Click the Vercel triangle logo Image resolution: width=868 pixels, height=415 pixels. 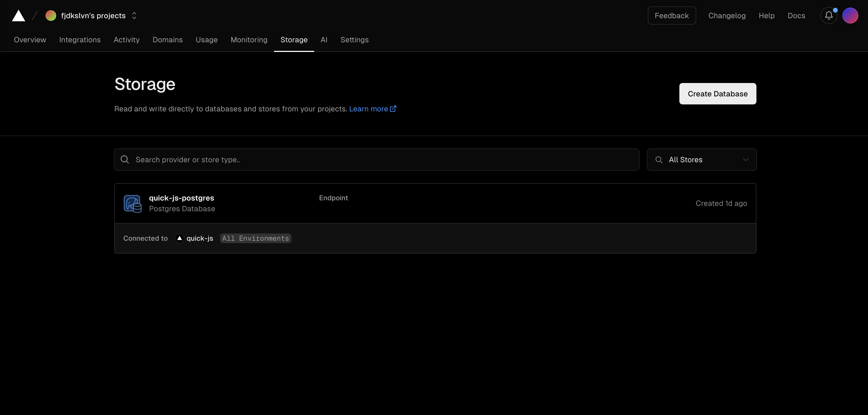[x=18, y=16]
